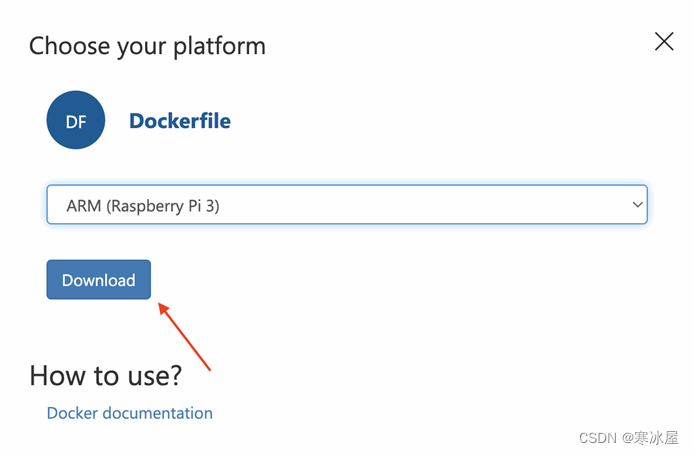Click the blue DF avatar icon
694x455 pixels.
coord(76,121)
